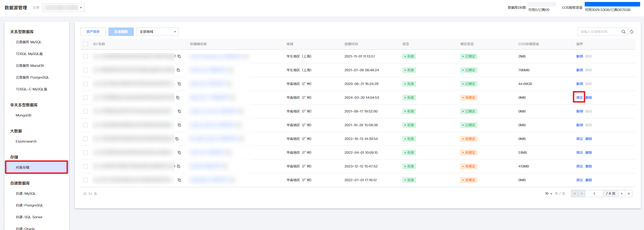Check the row created 2021-07-08 08:49:24

coord(85,70)
